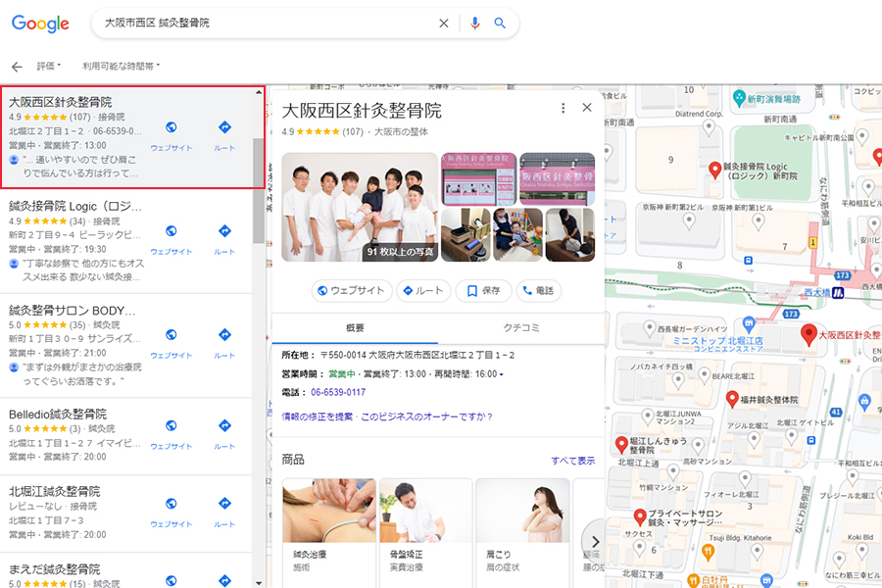The image size is (882, 588).
Task: Click next arrow in products carousel
Action: (591, 541)
